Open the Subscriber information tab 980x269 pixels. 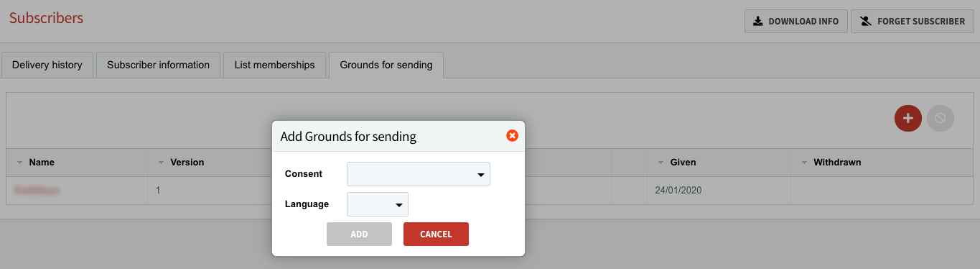[158, 65]
